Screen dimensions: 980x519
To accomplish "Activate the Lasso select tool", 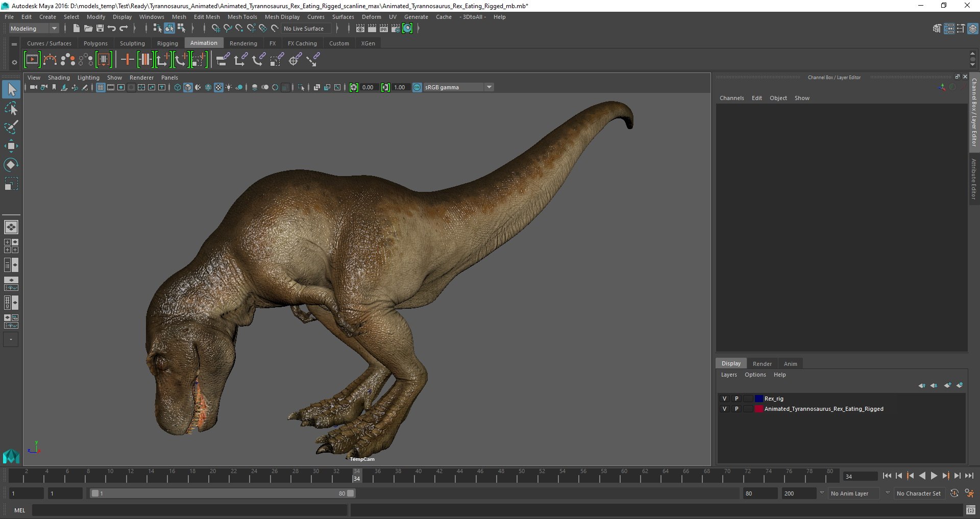I will 11,109.
